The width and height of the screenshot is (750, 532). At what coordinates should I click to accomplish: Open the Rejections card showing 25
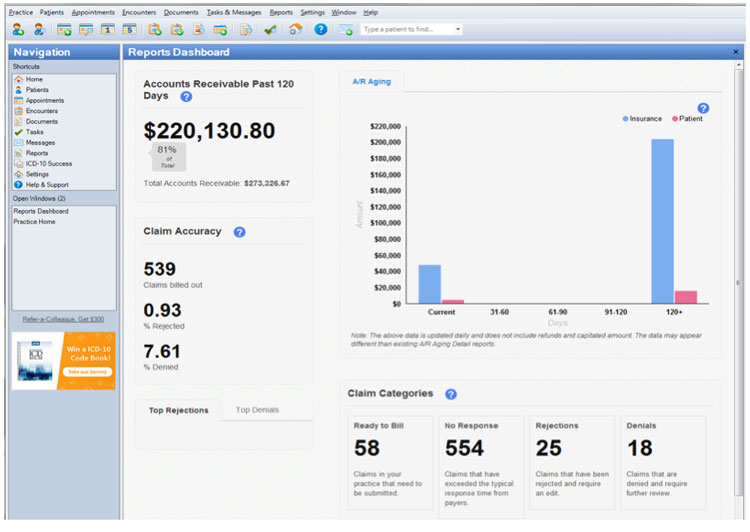(572, 462)
